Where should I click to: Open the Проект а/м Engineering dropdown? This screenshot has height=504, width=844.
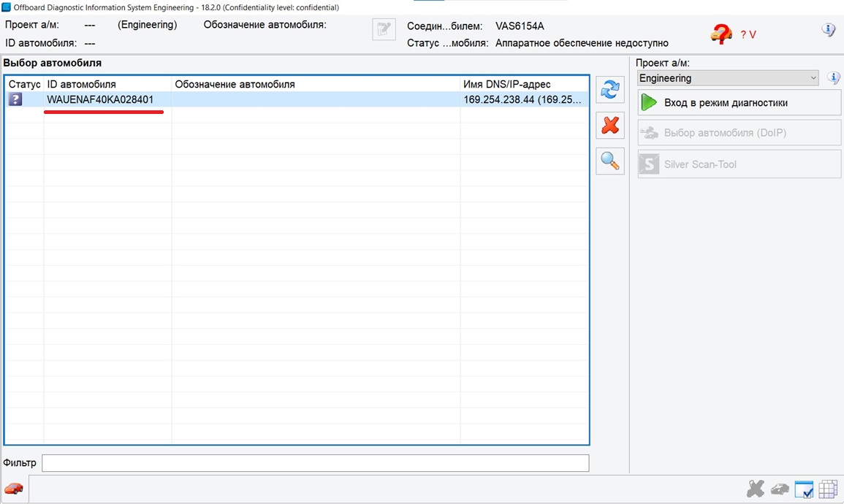[728, 78]
